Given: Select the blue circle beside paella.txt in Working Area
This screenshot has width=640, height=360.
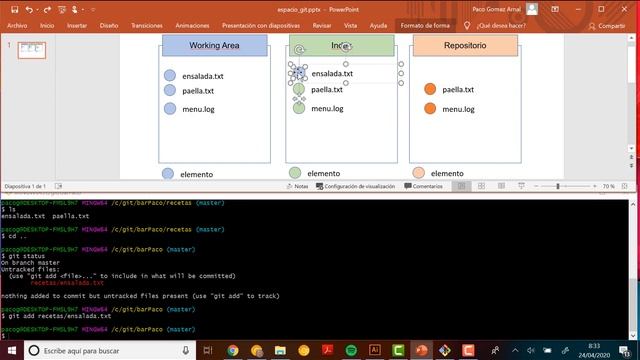Looking at the screenshot, I should tap(170, 90).
